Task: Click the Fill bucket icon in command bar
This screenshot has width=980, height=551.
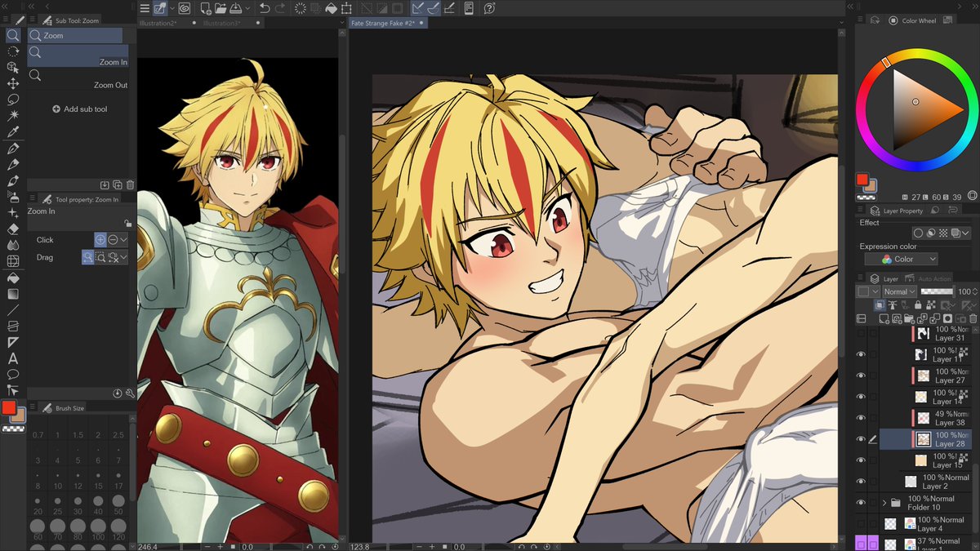Action: [x=332, y=8]
